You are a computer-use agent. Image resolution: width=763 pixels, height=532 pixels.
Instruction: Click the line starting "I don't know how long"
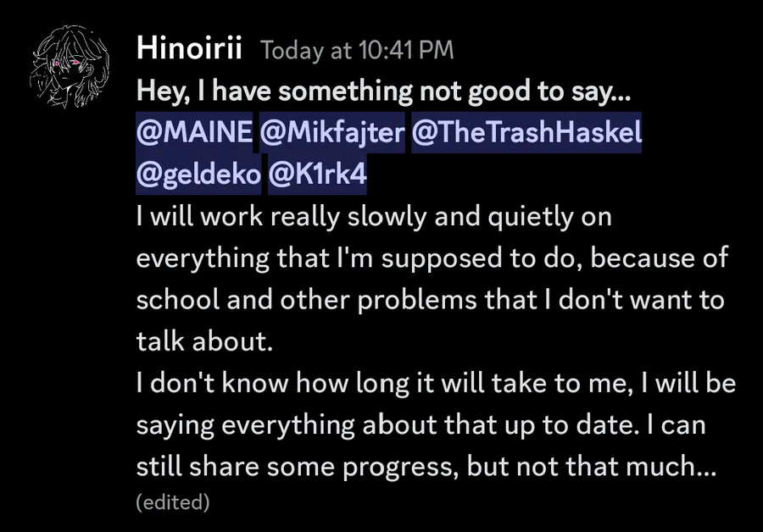click(x=436, y=383)
